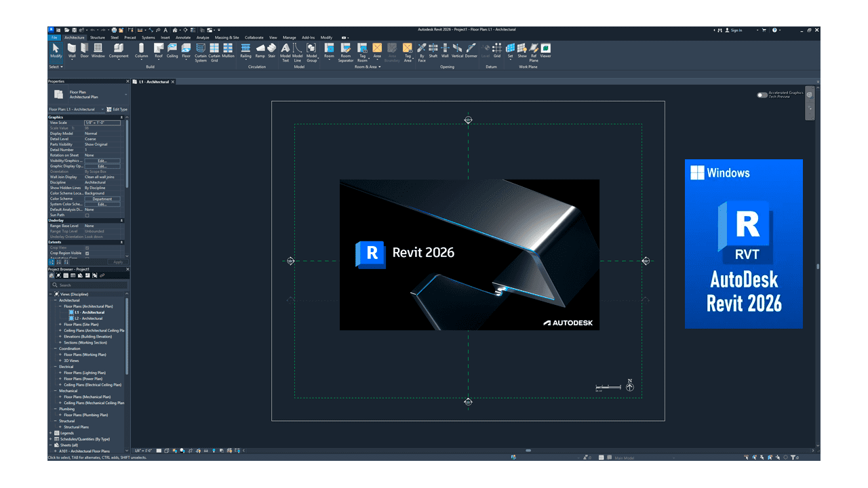Expand Floor Plans (Site Plan) tree node
This screenshot has height=488, width=868.
coord(60,325)
